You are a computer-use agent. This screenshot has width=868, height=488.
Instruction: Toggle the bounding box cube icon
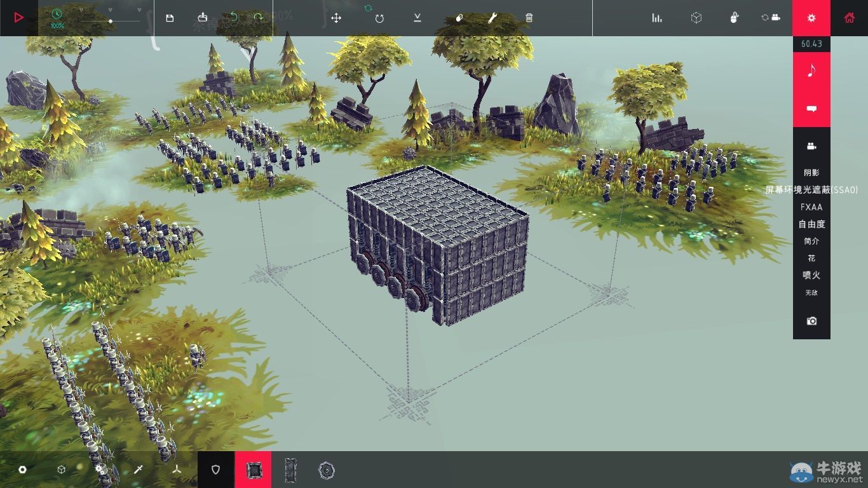click(696, 18)
